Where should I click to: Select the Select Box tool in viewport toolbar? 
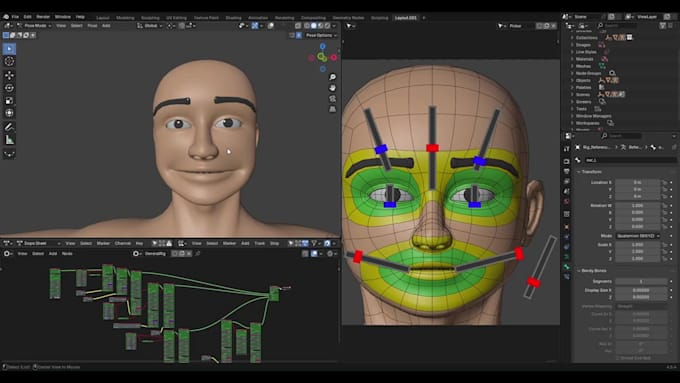coord(9,49)
